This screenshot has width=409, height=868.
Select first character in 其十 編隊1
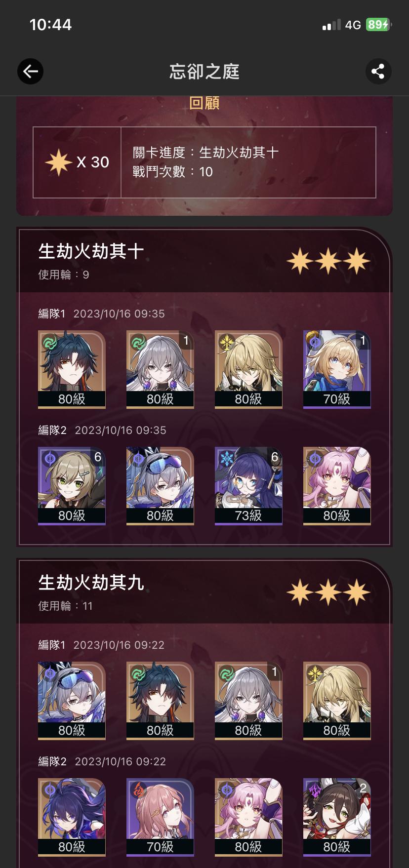tap(72, 369)
